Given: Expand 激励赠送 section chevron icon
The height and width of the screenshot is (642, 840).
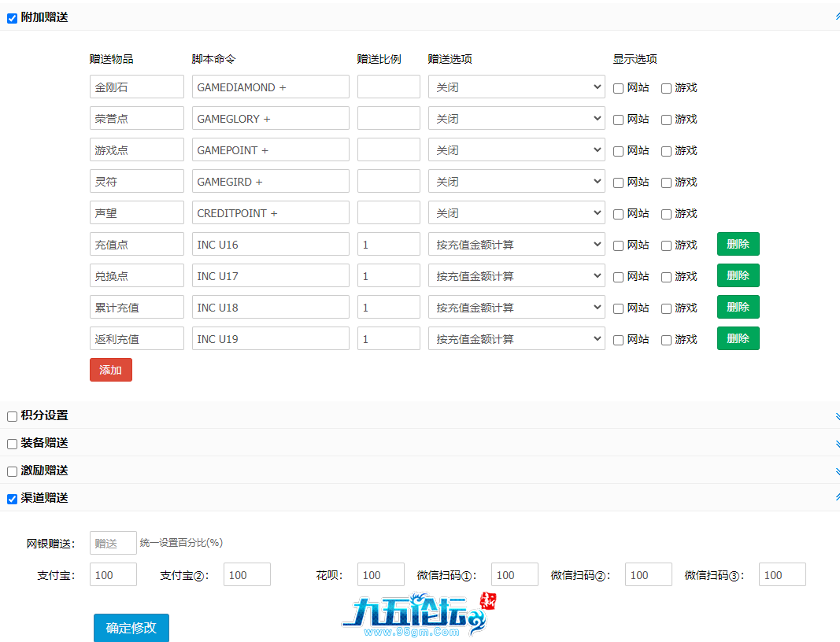Looking at the screenshot, I should (x=836, y=471).
